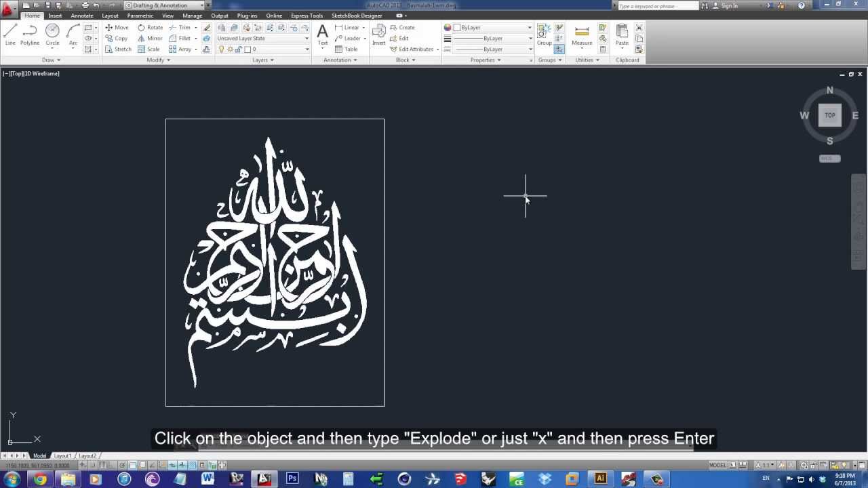Click the Paste clipboard button
Image resolution: width=868 pixels, height=488 pixels.
pos(622,35)
